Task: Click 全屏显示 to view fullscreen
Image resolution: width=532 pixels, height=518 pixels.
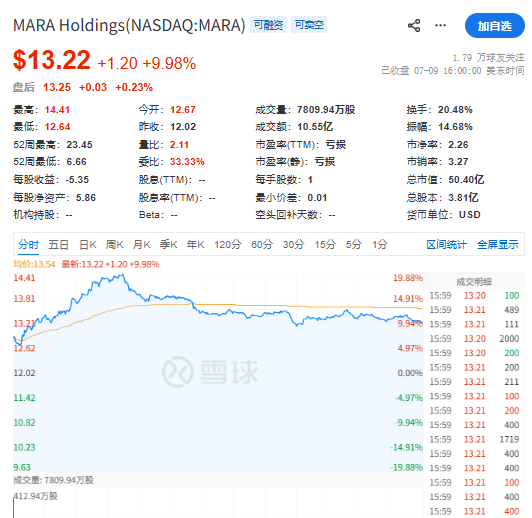Action: coord(498,245)
